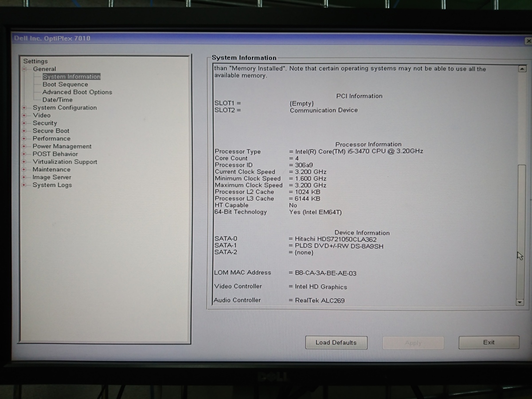Select the Virtualization Support label

[65, 162]
